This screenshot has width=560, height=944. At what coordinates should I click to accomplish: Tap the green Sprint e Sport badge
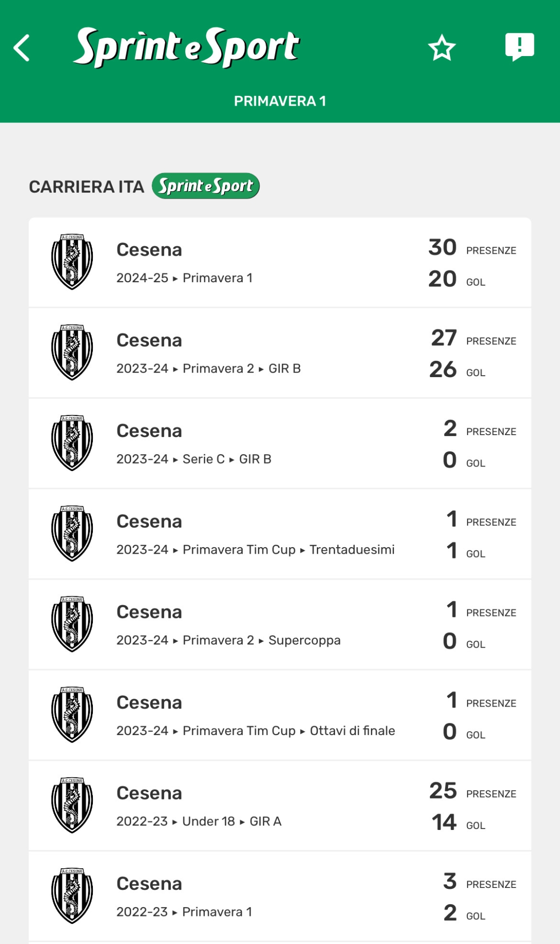coord(205,186)
